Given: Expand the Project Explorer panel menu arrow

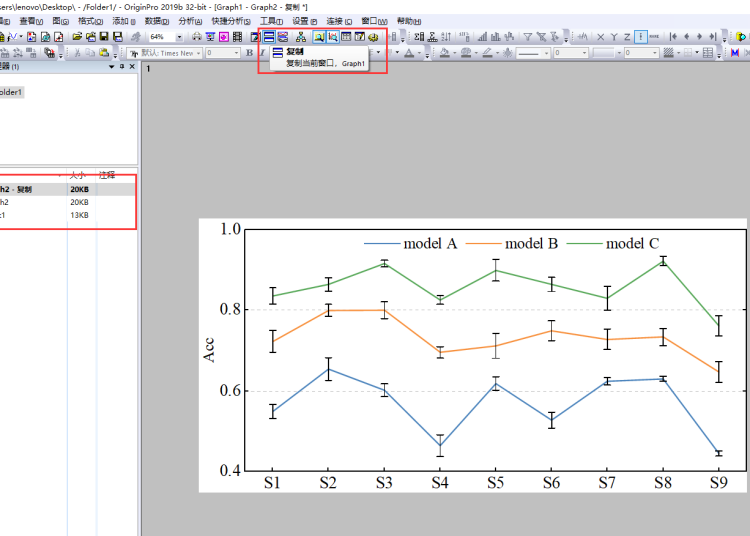Looking at the screenshot, I should pos(111,66).
